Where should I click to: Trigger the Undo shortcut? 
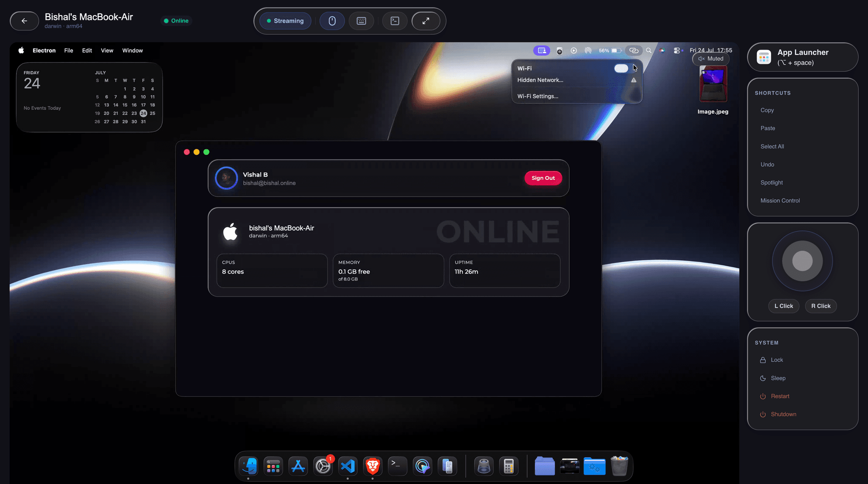tap(767, 165)
